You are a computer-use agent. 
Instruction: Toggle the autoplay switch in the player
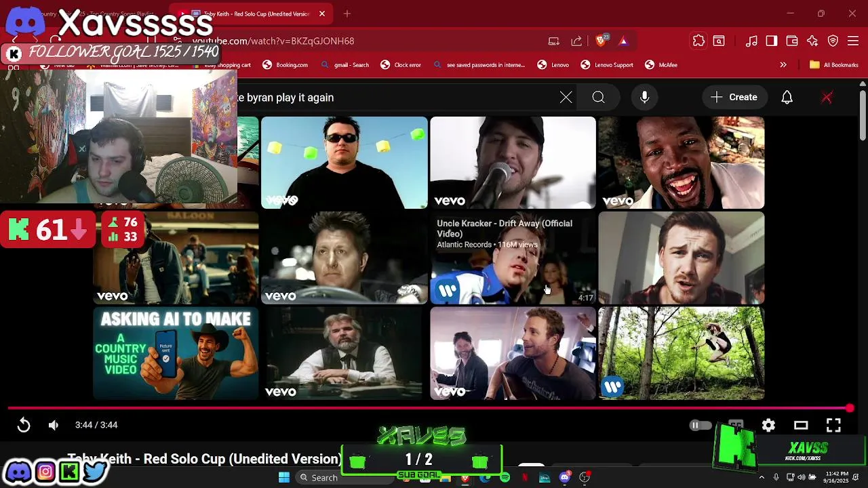(x=701, y=426)
